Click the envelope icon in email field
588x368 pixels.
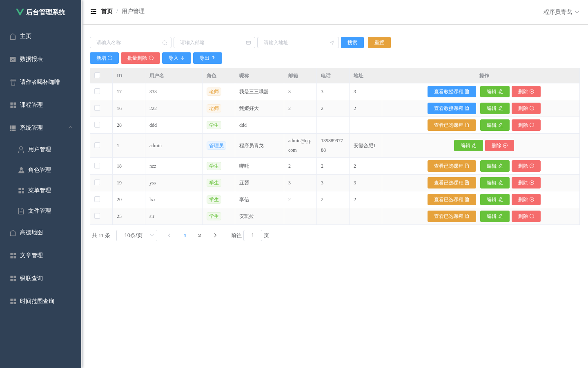tap(248, 43)
